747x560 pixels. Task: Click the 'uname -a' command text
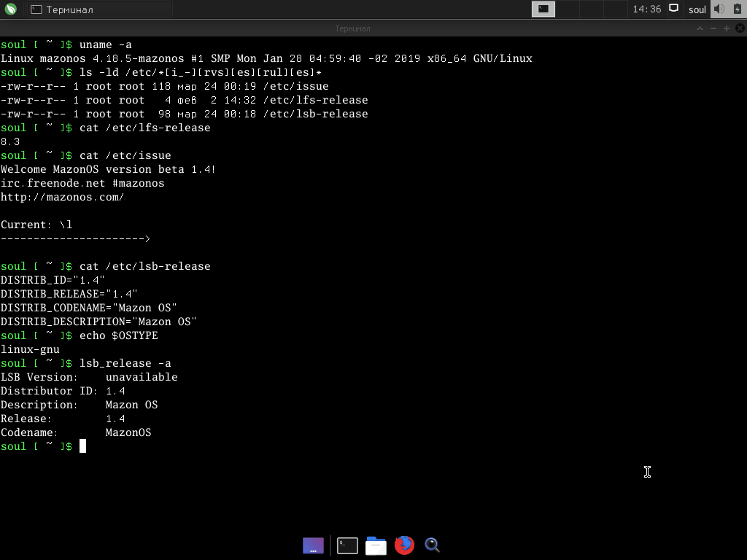click(105, 44)
